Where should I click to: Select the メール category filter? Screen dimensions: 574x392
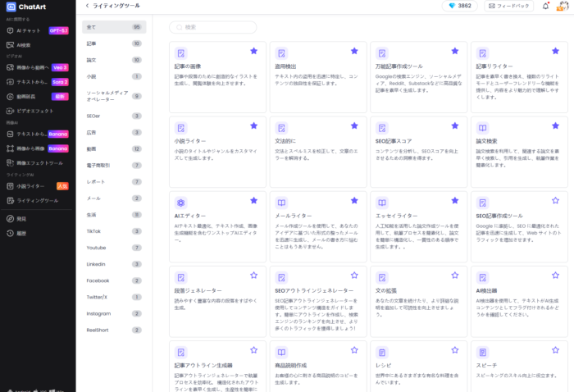[x=114, y=198]
